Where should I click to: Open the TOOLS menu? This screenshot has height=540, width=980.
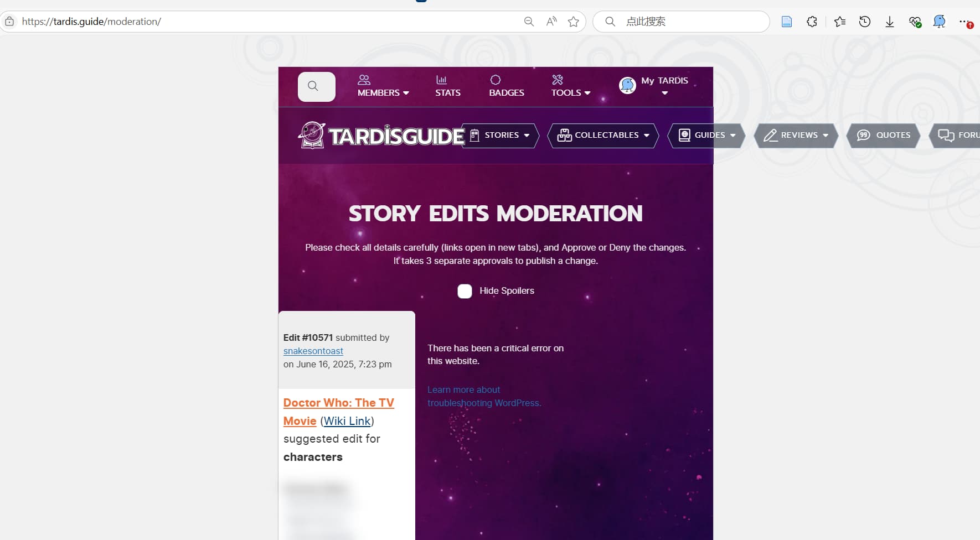pos(570,86)
